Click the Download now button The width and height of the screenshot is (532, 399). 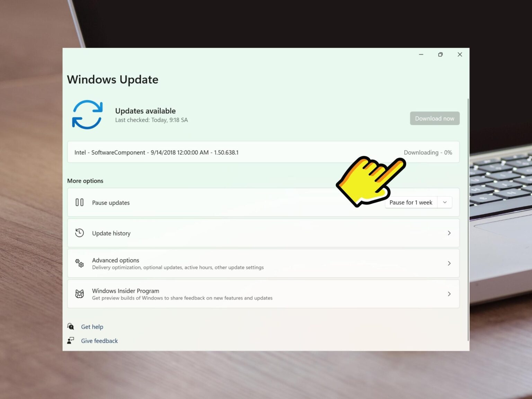(435, 118)
